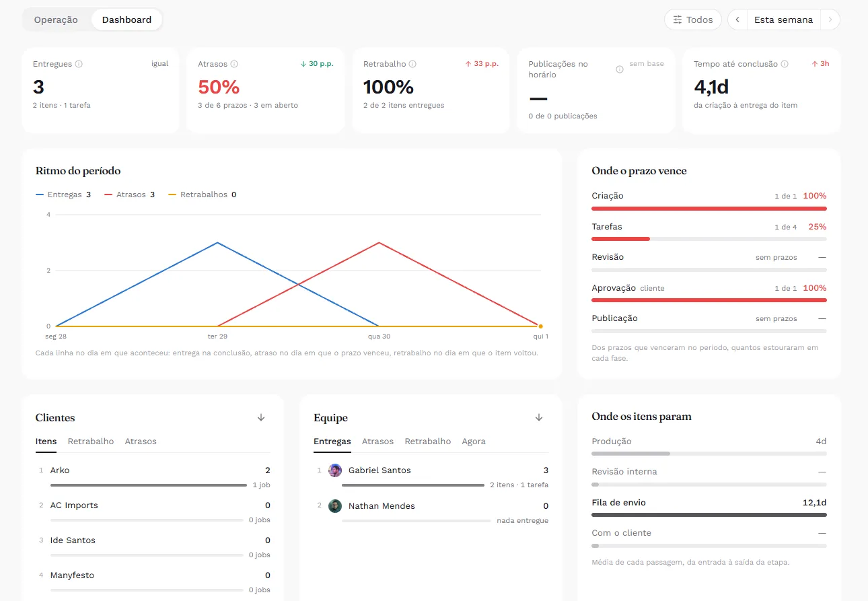Open the Atrasos tab under Equipe
Viewport: 868px width, 601px height.
pos(378,441)
